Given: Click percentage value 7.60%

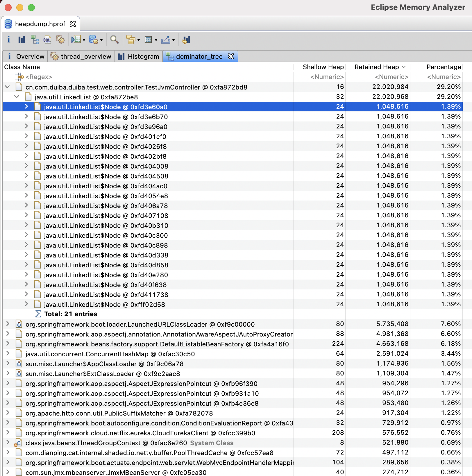Looking at the screenshot, I should 450,324.
